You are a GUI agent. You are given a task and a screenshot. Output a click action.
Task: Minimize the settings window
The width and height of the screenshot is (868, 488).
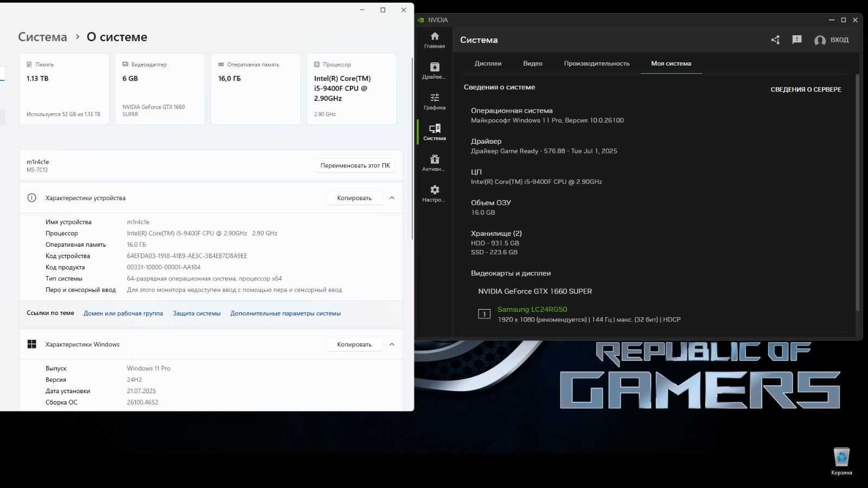[x=362, y=10]
